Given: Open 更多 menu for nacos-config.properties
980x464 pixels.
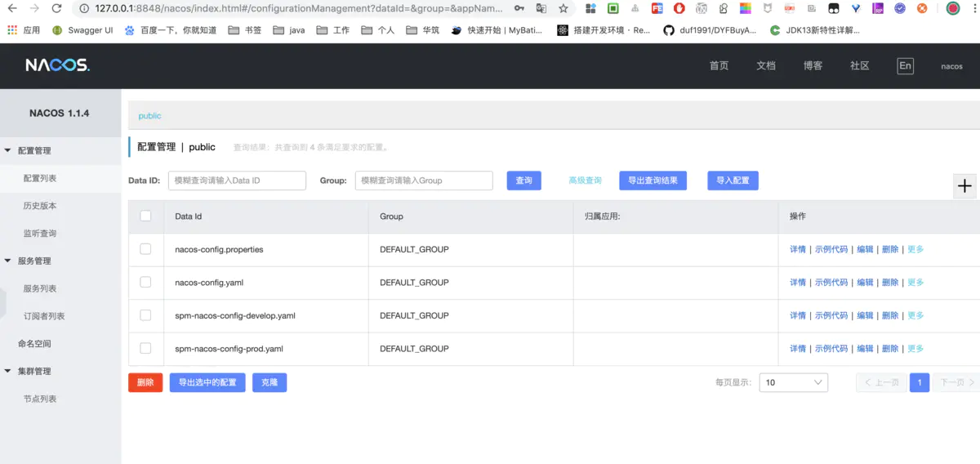Looking at the screenshot, I should [x=915, y=249].
